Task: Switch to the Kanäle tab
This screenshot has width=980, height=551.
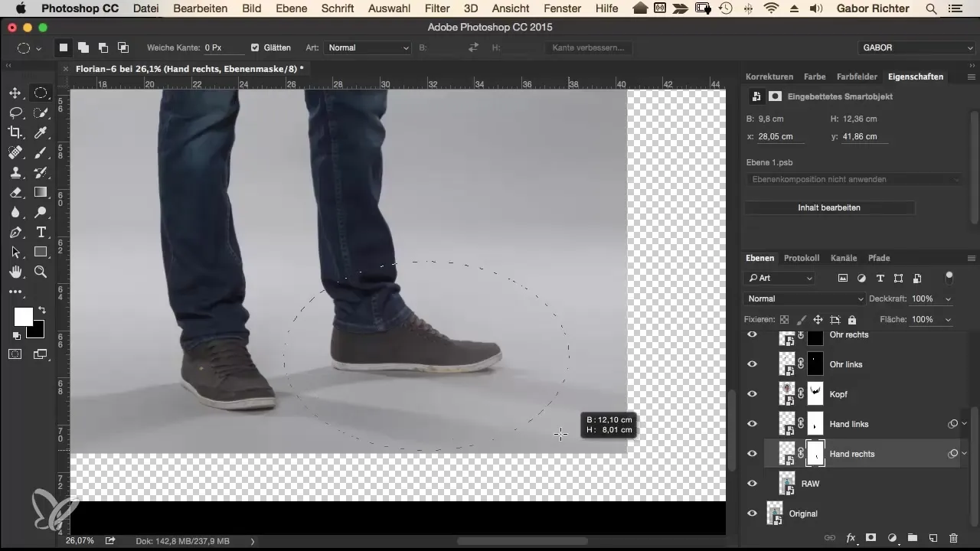Action: point(844,259)
